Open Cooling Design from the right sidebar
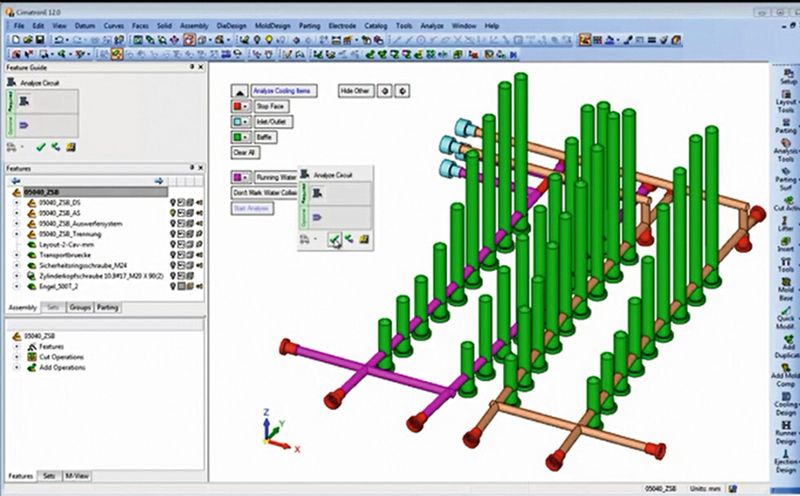 786,403
